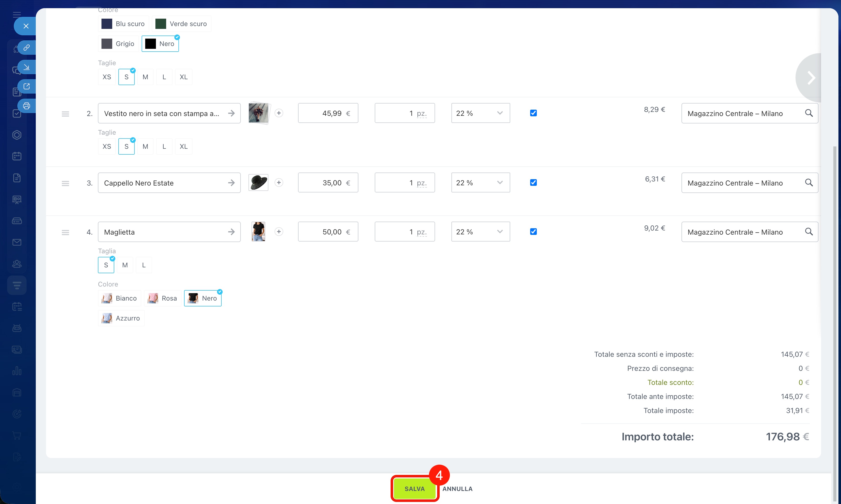
Task: Open 22 % tax dropdown for Vestito nero
Action: point(480,113)
